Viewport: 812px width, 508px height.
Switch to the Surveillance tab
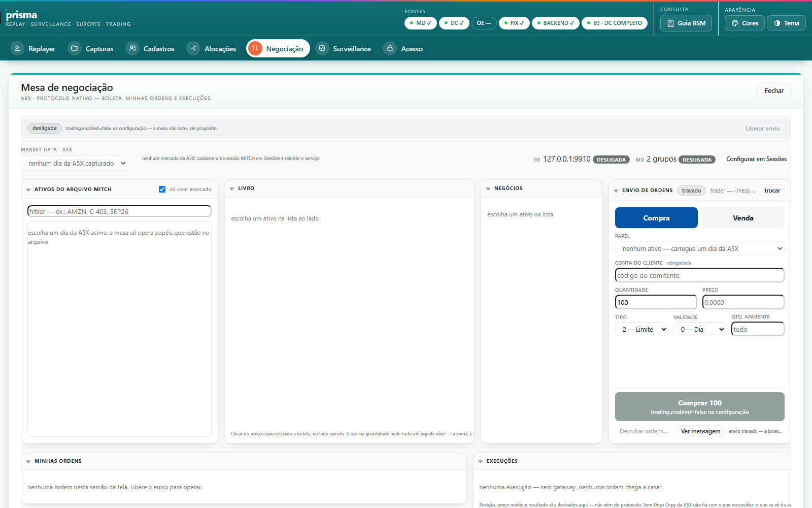(x=344, y=48)
